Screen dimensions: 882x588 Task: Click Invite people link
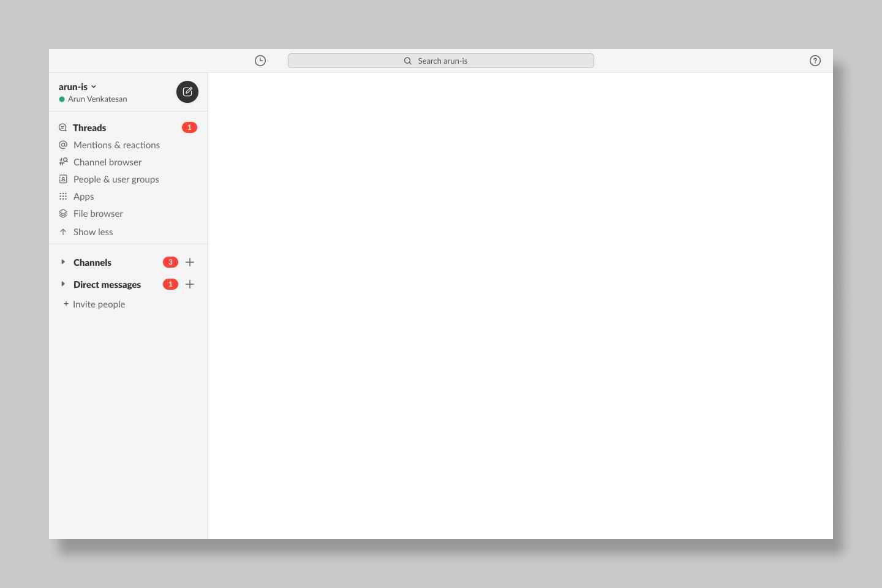click(x=98, y=304)
